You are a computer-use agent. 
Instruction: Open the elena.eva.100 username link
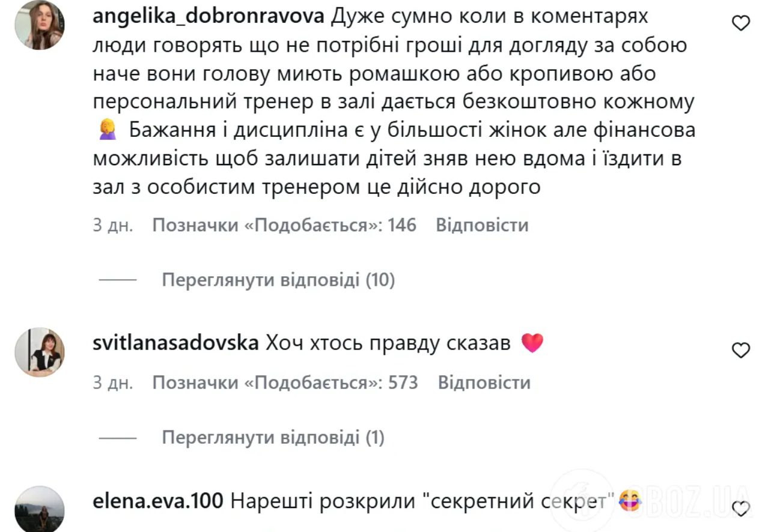pyautogui.click(x=159, y=501)
